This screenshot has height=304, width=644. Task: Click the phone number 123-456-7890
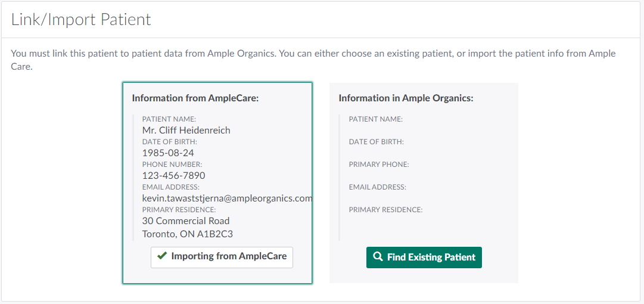(x=173, y=175)
